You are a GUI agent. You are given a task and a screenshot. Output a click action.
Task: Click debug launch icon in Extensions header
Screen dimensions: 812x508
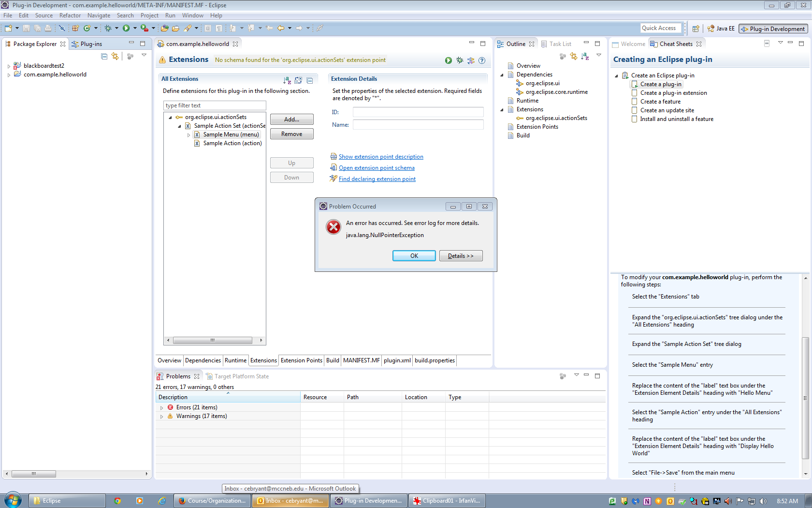click(460, 60)
